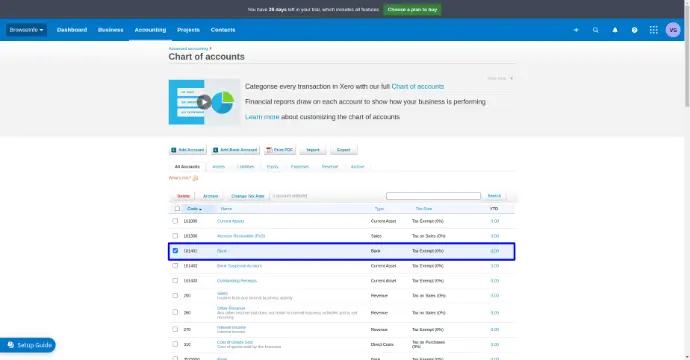Click the Archive button above the table
This screenshot has height=360, width=690.
210,196
